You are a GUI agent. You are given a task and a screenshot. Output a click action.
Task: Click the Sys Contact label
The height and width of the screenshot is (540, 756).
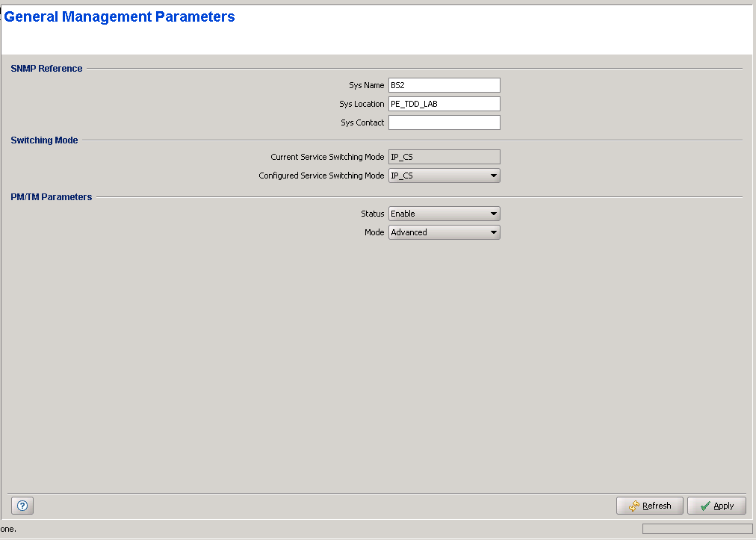pos(362,122)
